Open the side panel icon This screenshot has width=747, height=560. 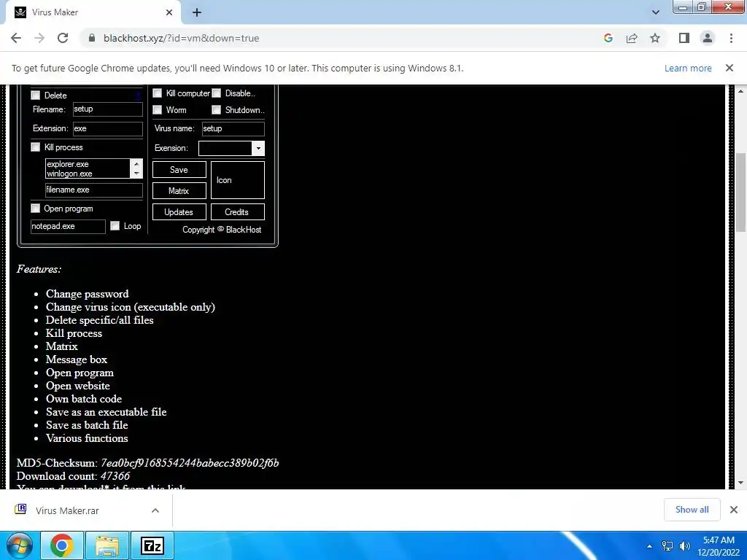pos(684,38)
